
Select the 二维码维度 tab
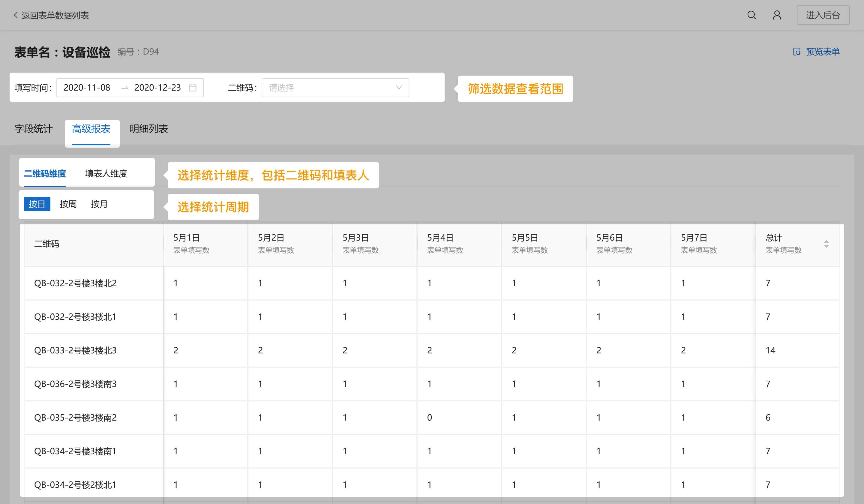point(45,174)
